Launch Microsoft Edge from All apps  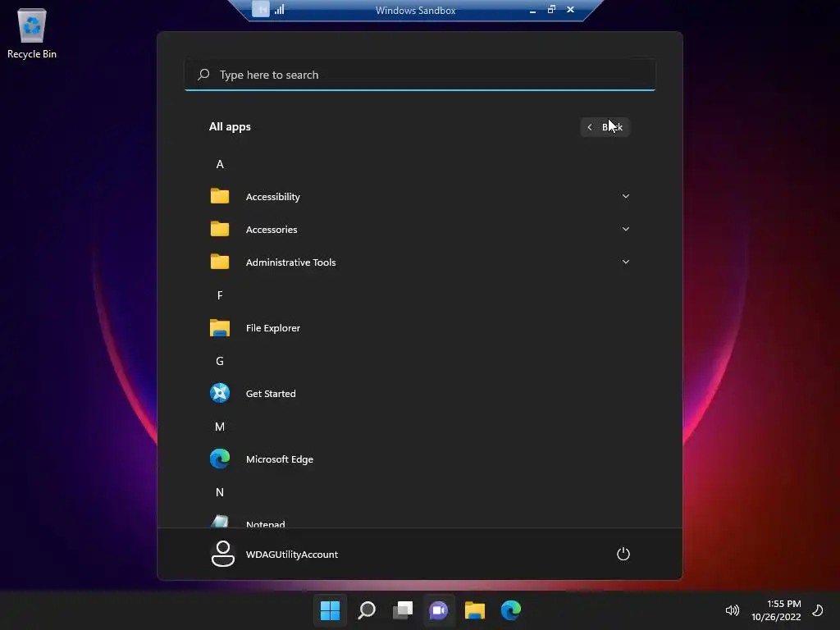(419, 459)
